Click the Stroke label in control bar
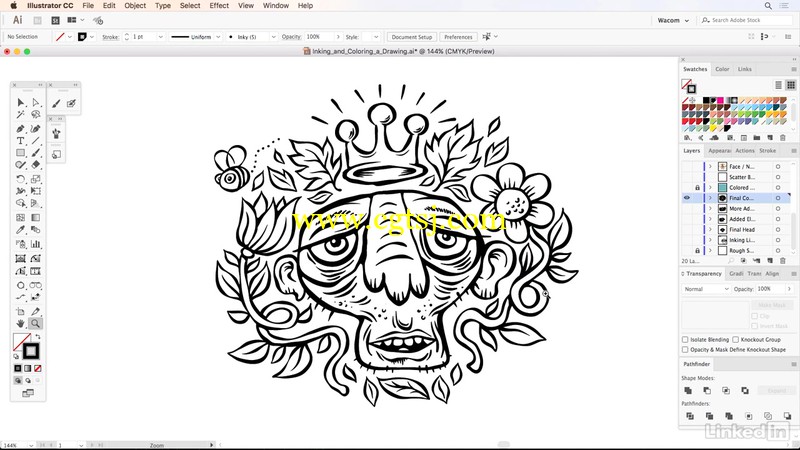Screen dimensions: 800x450 pos(110,37)
